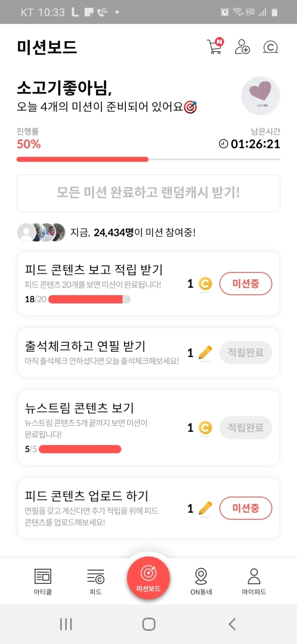Go to the 마이피드 tab
Screen dimensions: 297x644
click(254, 581)
